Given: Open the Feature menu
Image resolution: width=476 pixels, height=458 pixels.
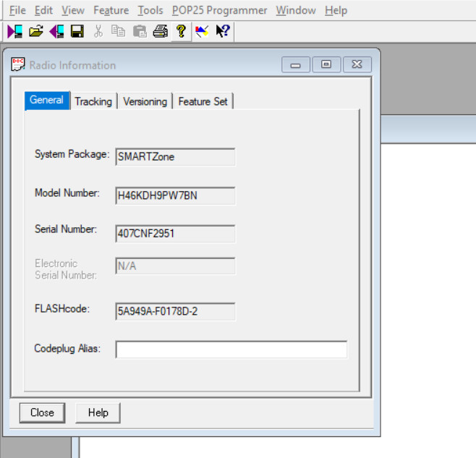Looking at the screenshot, I should (x=111, y=10).
